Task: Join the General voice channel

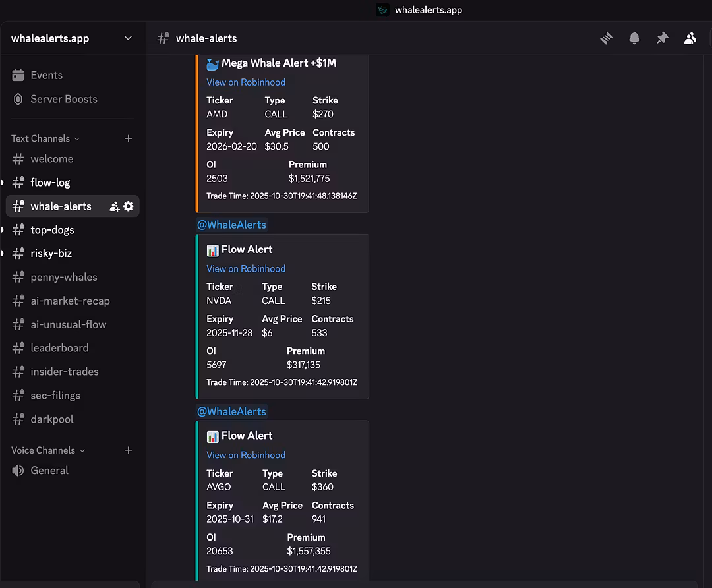Action: coord(49,471)
